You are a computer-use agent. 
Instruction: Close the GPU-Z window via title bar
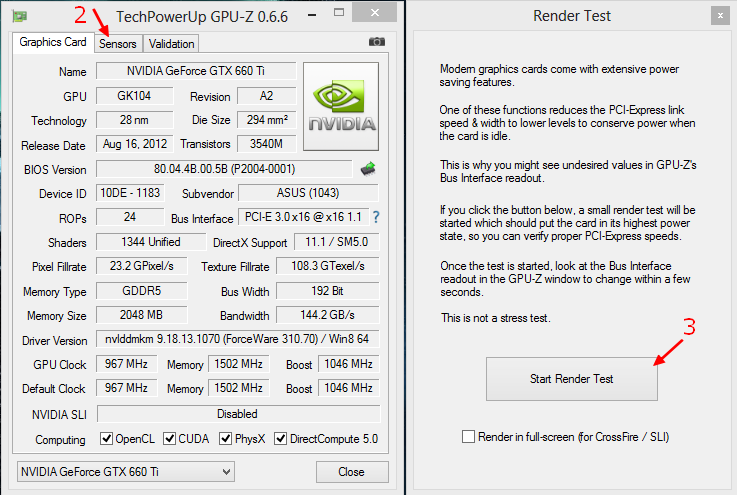(375, 12)
